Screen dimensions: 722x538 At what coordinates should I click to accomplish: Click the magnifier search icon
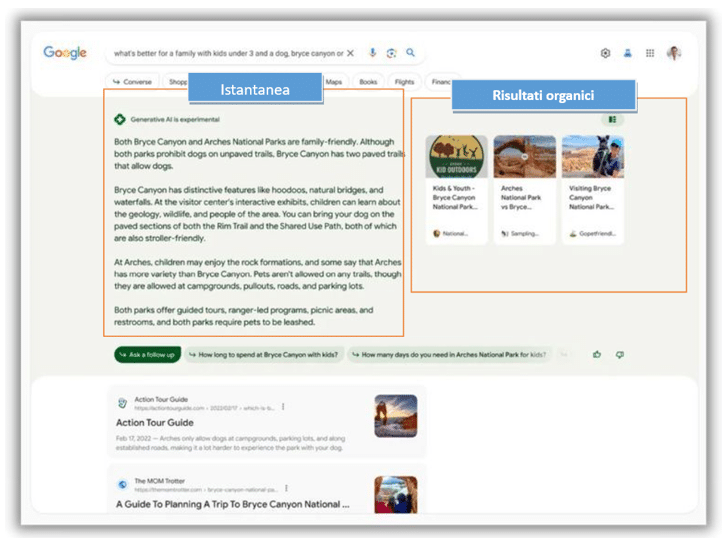tap(410, 53)
